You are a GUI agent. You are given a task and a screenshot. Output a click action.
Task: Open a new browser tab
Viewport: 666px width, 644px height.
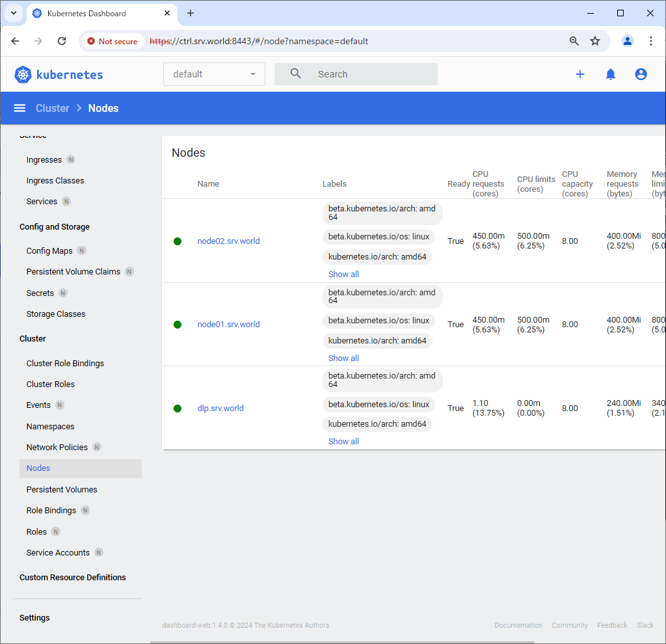pyautogui.click(x=191, y=13)
